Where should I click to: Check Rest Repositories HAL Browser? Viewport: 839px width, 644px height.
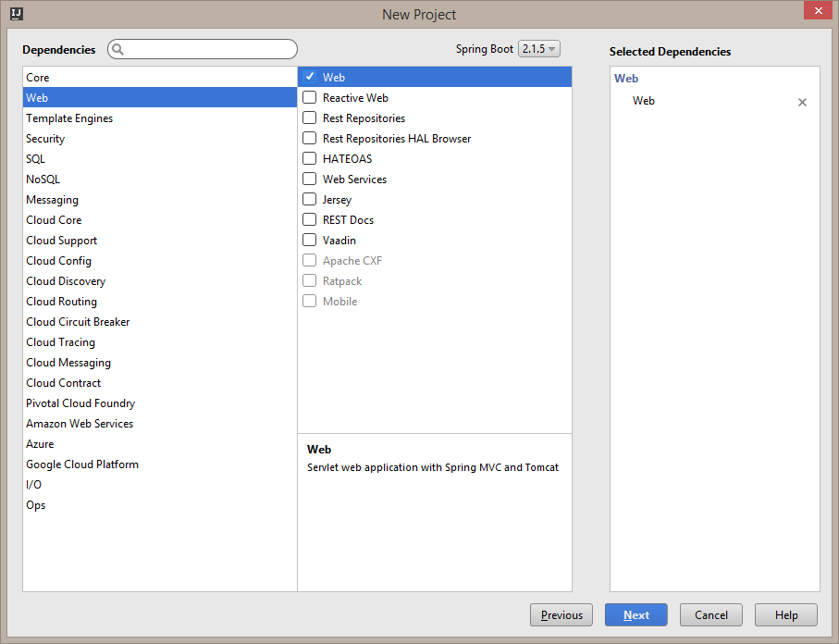309,138
